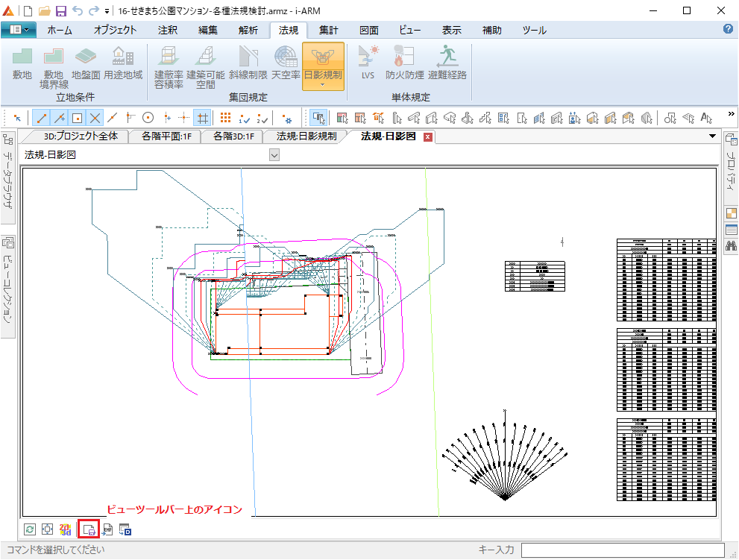Image resolution: width=739 pixels, height=560 pixels.
Task: Switch to the 集計 ribbon tab
Action: tap(328, 31)
